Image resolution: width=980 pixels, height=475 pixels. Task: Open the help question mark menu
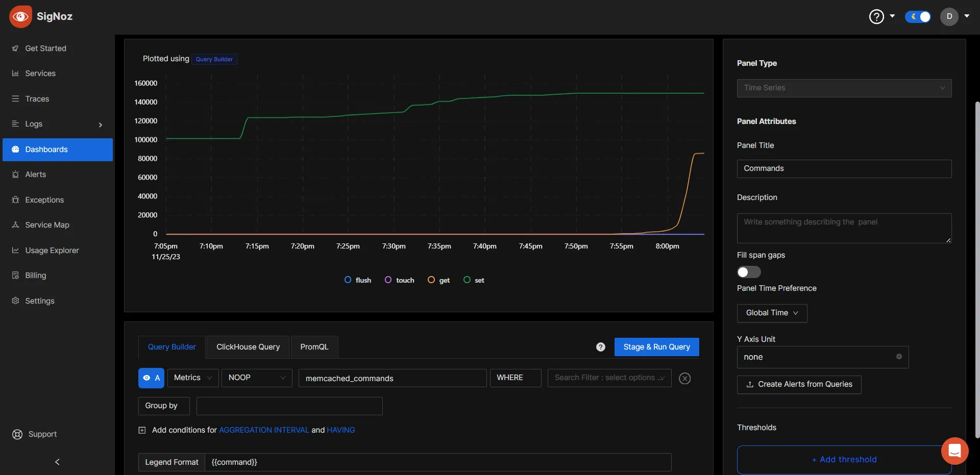point(876,16)
